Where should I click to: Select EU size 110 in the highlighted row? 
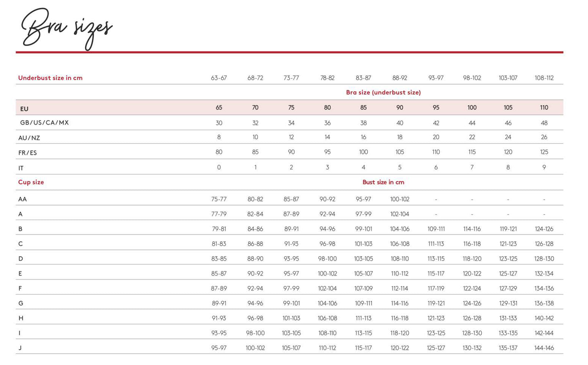544,107
